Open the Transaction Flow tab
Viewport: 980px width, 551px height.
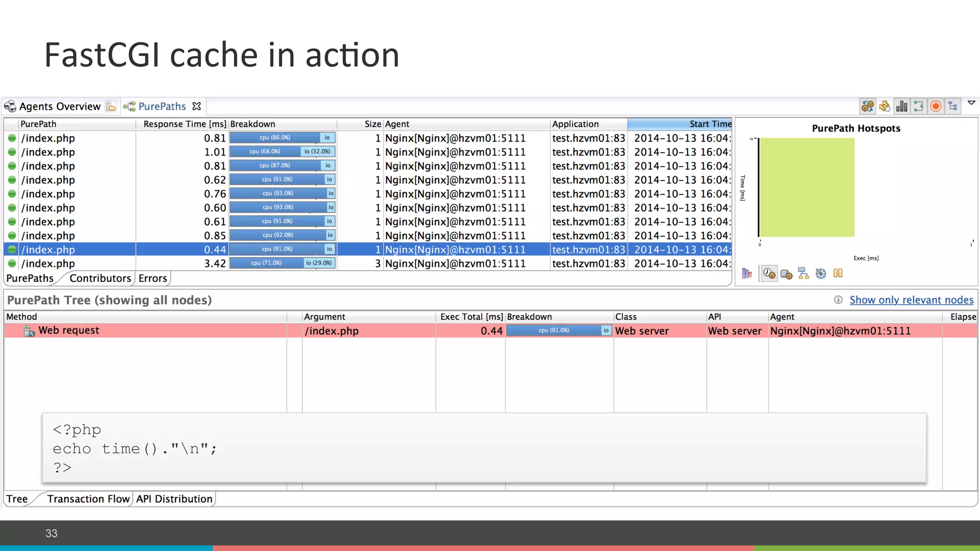(x=88, y=499)
